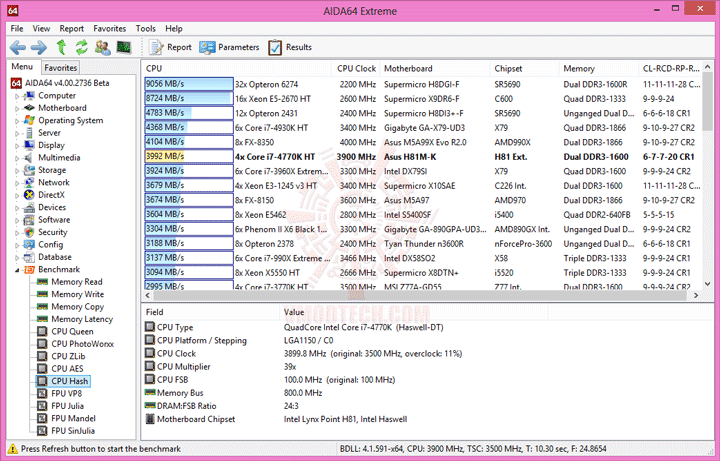Open the Report toolbar button
This screenshot has height=461, width=720.
pyautogui.click(x=171, y=47)
